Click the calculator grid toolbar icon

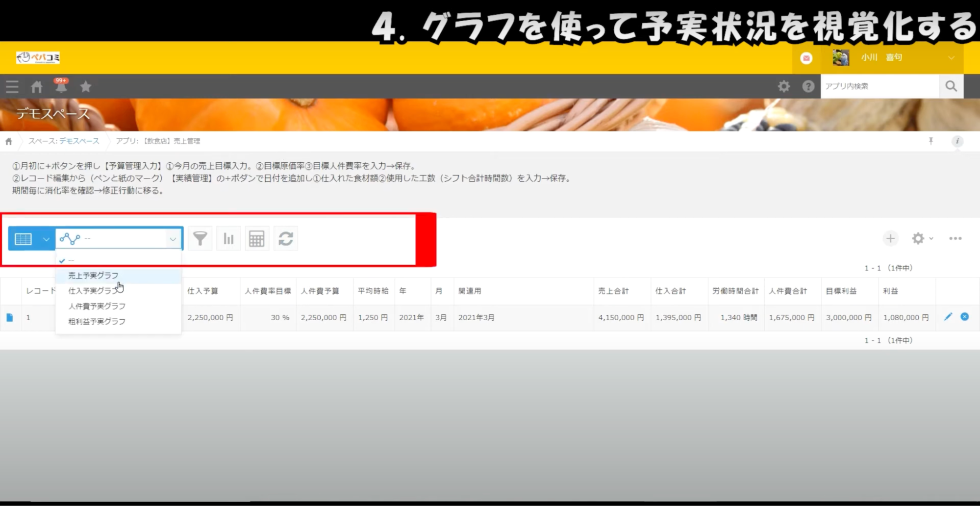pos(256,239)
